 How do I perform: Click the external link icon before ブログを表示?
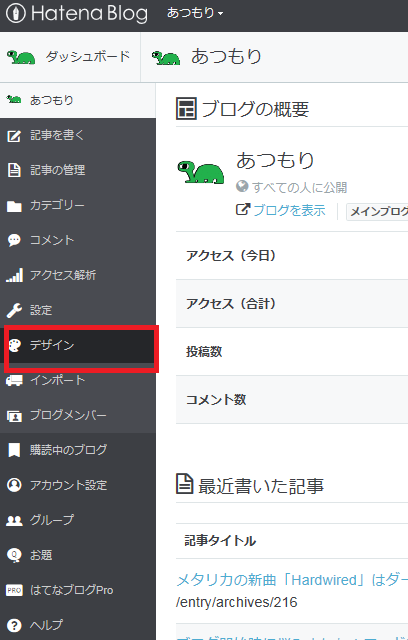click(x=243, y=210)
